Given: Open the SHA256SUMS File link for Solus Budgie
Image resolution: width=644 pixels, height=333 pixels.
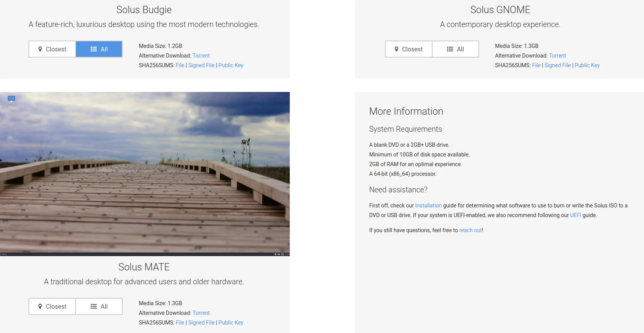Looking at the screenshot, I should [x=180, y=65].
